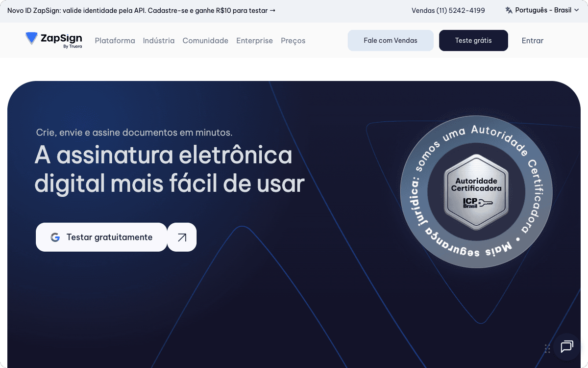
Task: Click the text Crie, envie e assine documentos
Action: pos(134,132)
